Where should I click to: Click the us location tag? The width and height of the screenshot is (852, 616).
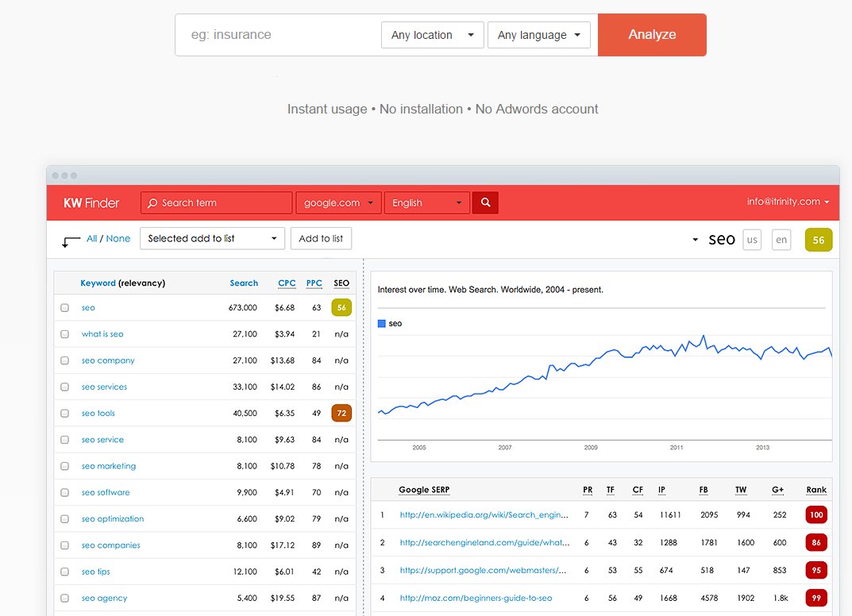click(x=752, y=240)
